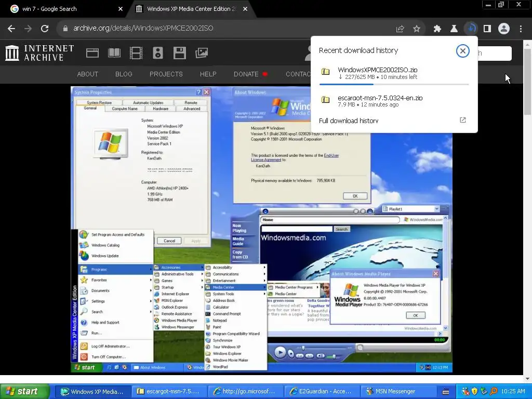Close the Windows XP Media Center Edition tab
Viewport: 532px width, 399px height.
click(245, 9)
